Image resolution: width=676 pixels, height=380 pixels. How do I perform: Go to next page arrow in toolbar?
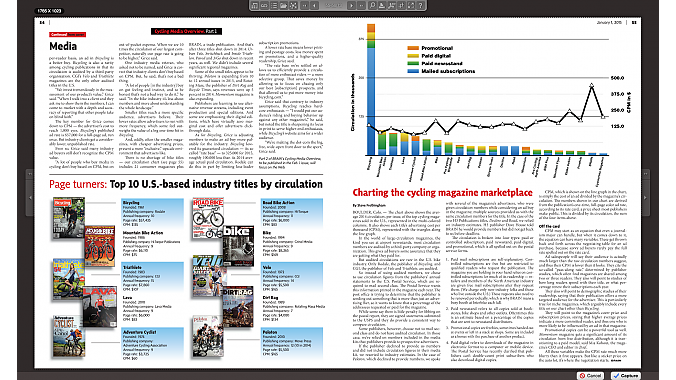352,6
